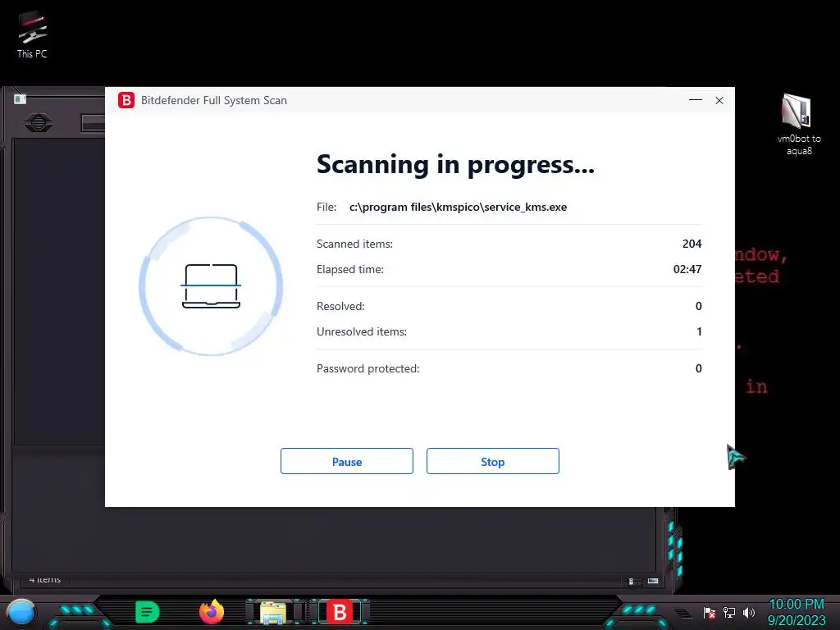This screenshot has width=840, height=630.
Task: Click the Unresolved items value 1
Action: [x=699, y=331]
